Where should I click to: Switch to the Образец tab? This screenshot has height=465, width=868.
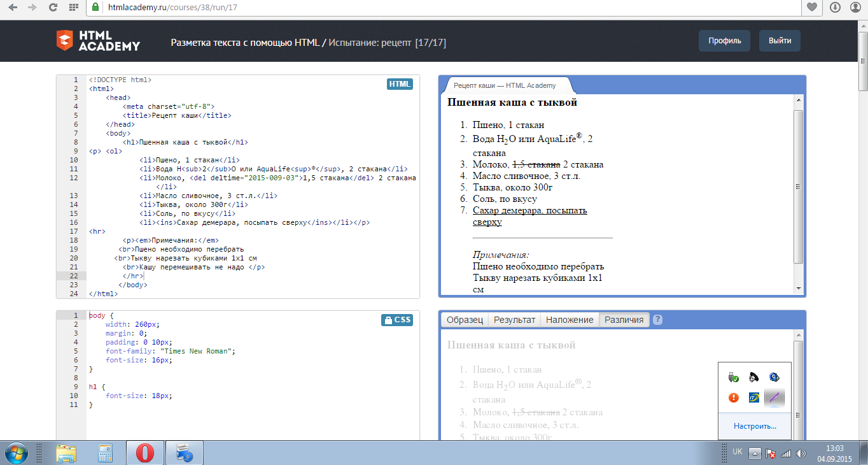click(465, 320)
